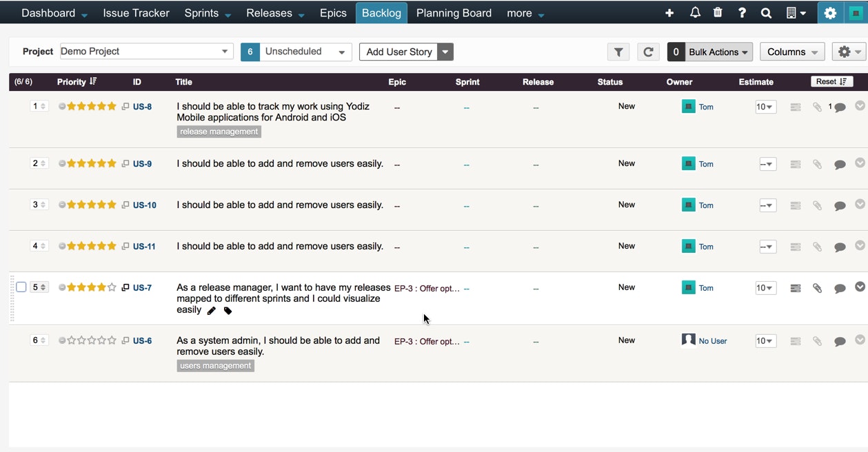Image resolution: width=868 pixels, height=452 pixels.
Task: Click the search magnifier icon
Action: [x=766, y=13]
